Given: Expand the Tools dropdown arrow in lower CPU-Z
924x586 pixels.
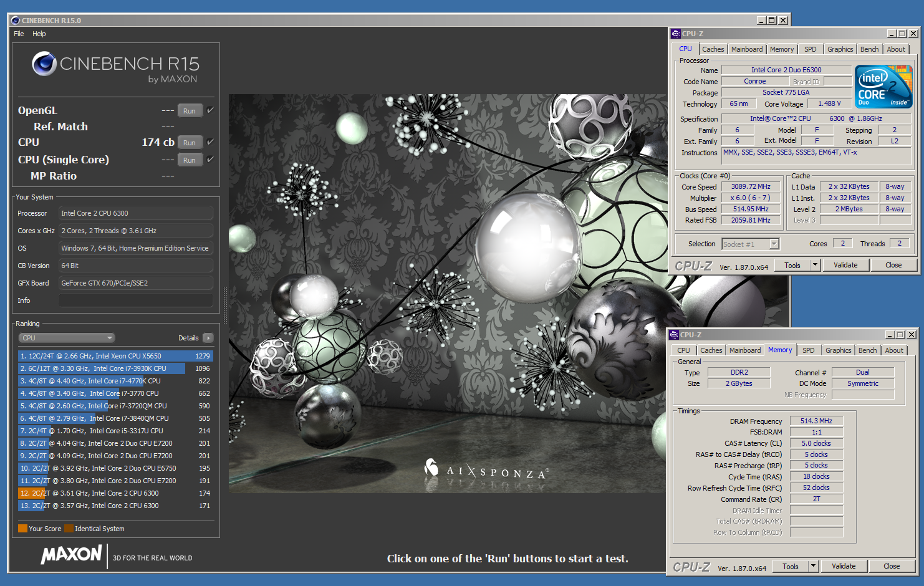Looking at the screenshot, I should click(813, 566).
